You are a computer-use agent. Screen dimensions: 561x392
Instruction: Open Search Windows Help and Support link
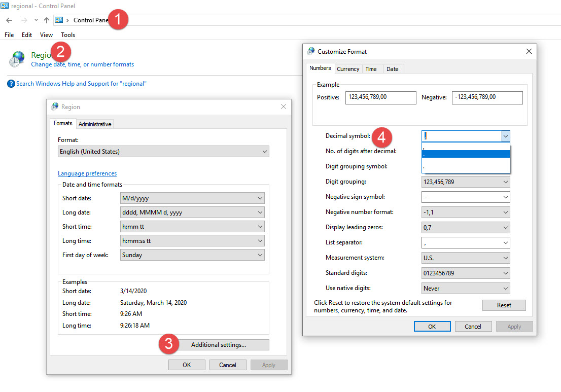pos(81,84)
